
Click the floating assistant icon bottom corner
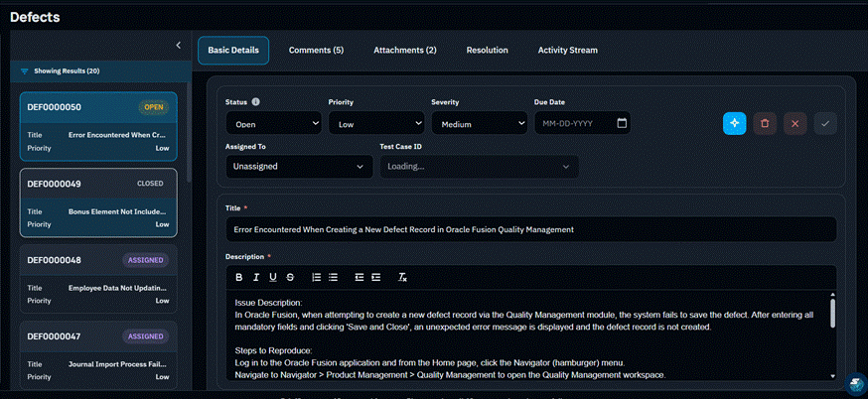coord(855,383)
